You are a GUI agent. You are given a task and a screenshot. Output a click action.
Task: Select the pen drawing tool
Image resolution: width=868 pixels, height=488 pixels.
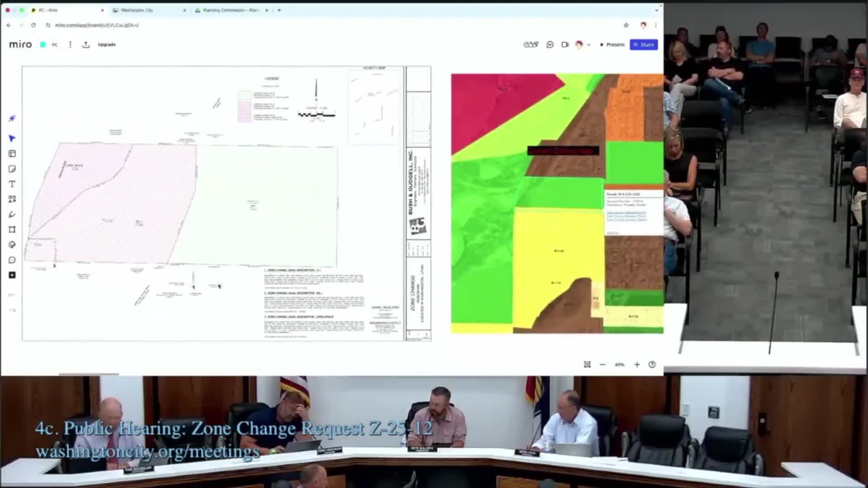point(12,215)
